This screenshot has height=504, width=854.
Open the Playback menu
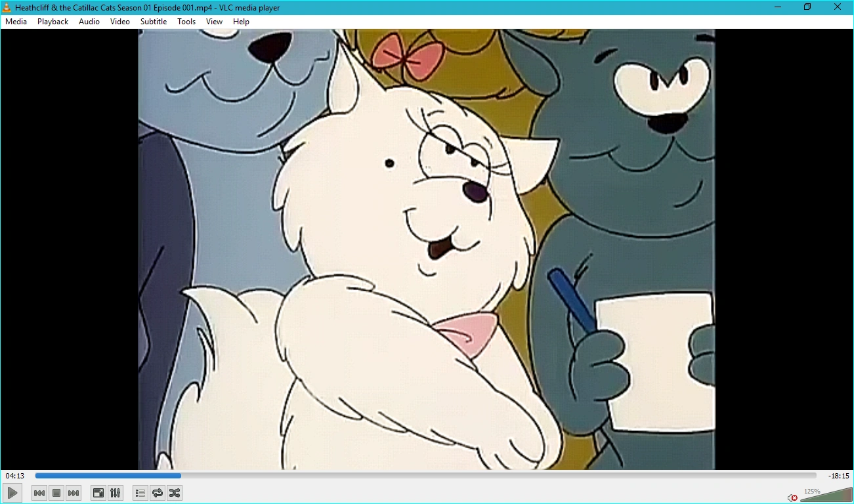tap(53, 22)
